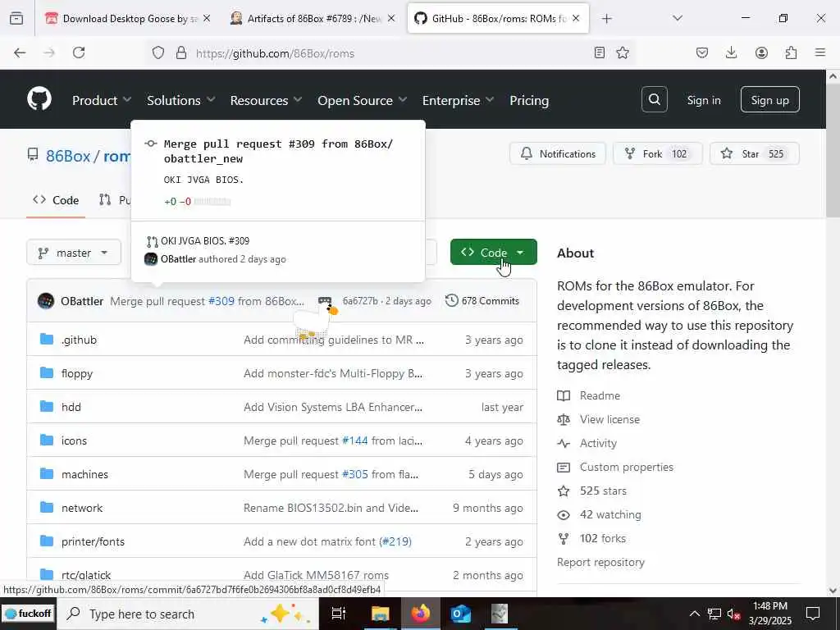Image resolution: width=840 pixels, height=630 pixels.
Task: Open a new tab with plus icon
Action: 606,19
